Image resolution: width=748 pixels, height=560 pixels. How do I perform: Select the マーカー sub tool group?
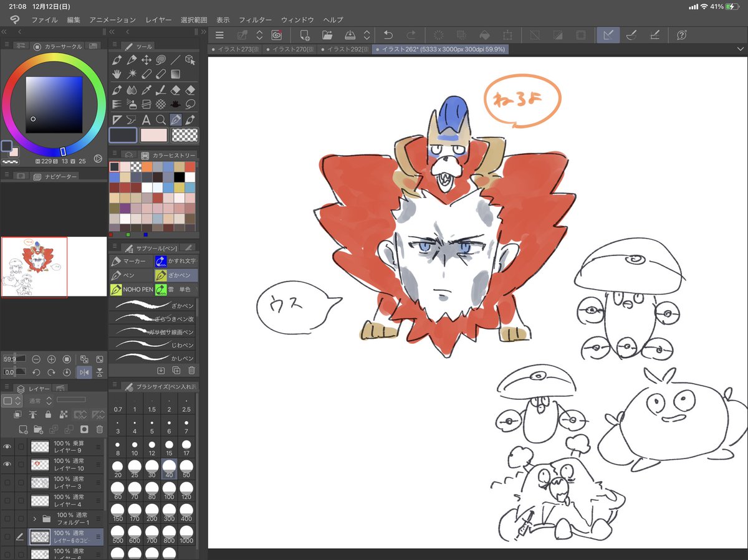(131, 261)
